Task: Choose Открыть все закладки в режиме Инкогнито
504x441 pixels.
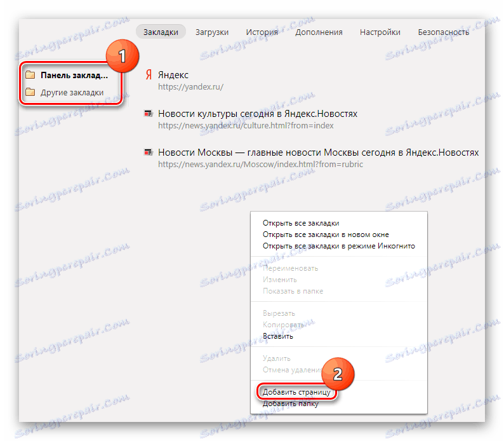Action: tap(339, 246)
